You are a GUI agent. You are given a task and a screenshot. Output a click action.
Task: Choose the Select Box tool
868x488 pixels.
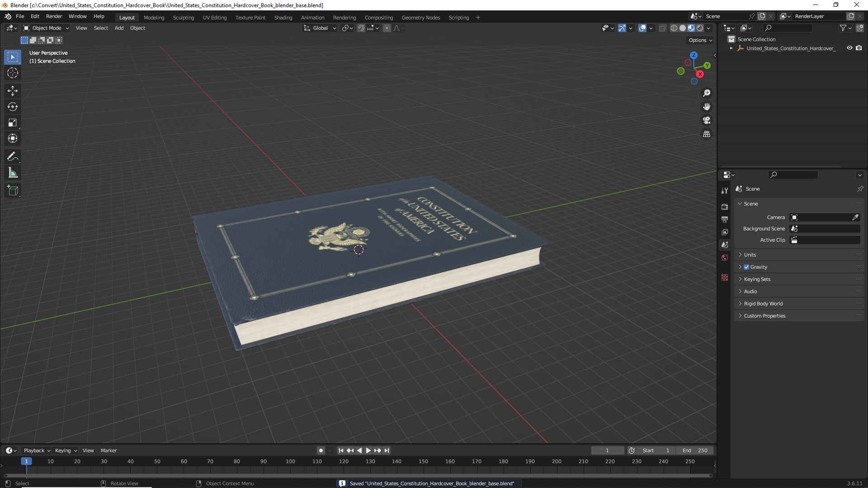coord(13,57)
